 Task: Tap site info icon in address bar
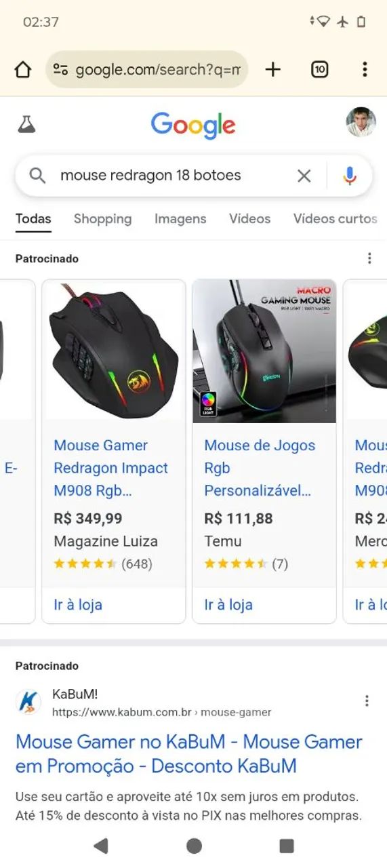tap(60, 69)
